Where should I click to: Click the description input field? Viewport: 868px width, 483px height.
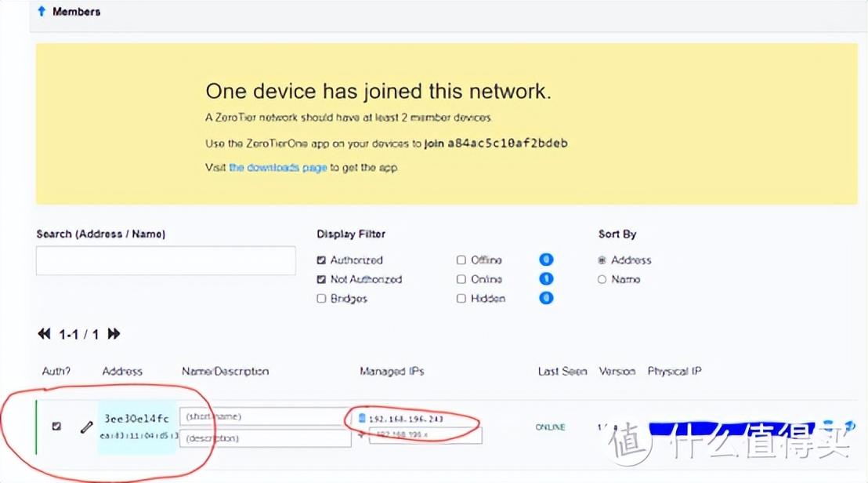click(265, 438)
